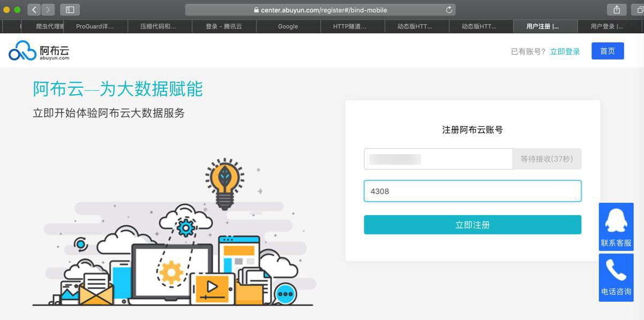Go back with Safari back arrow
The image size is (644, 320).
(x=34, y=10)
